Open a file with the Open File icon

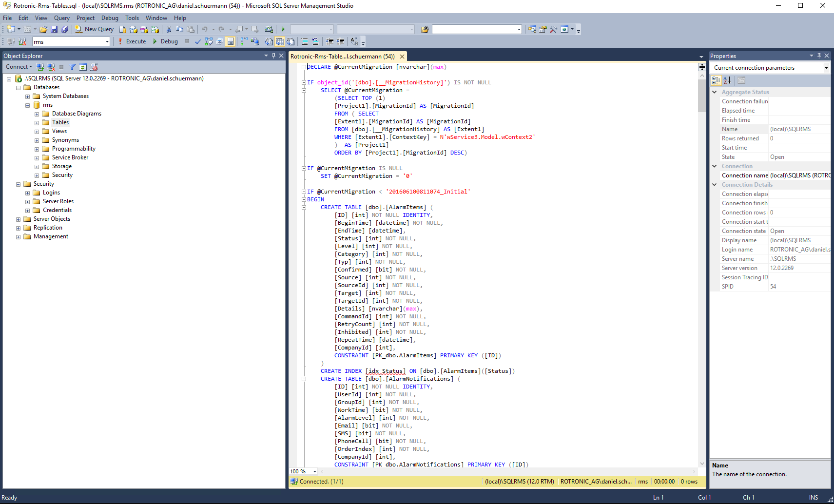tap(43, 29)
